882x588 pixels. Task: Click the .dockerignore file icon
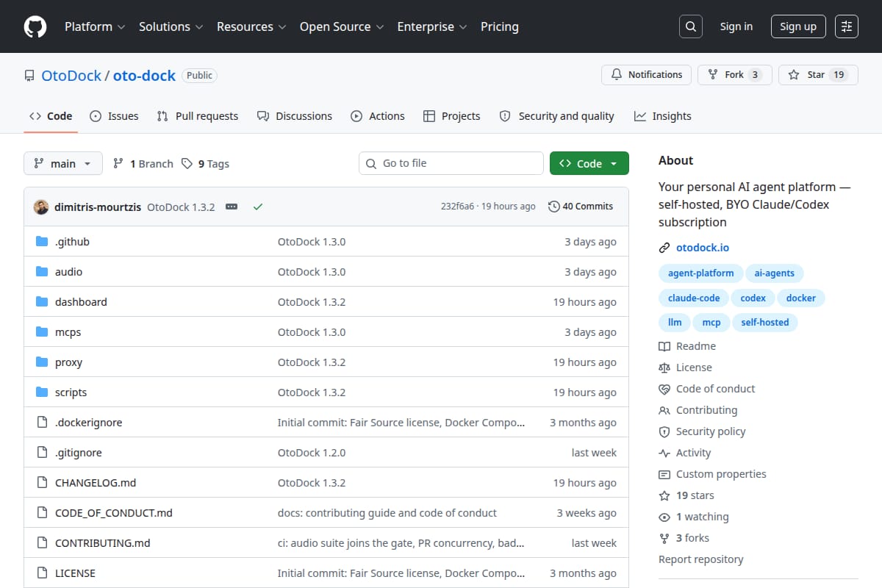pyautogui.click(x=42, y=423)
